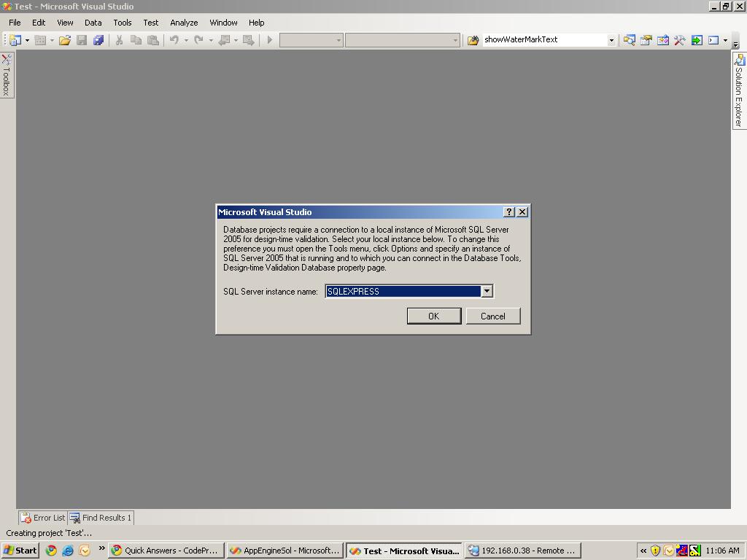
Task: Click OK in the SQL Server dialog
Action: [434, 316]
